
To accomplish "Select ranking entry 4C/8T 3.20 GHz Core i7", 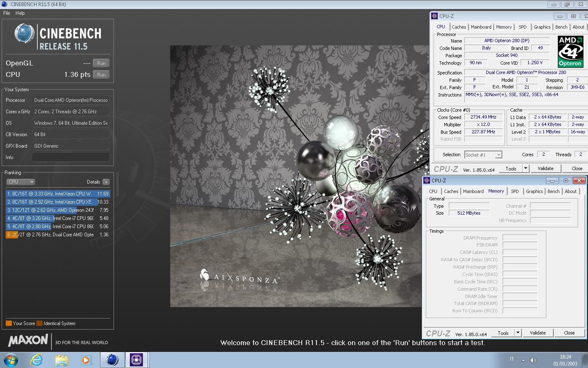I will click(58, 218).
